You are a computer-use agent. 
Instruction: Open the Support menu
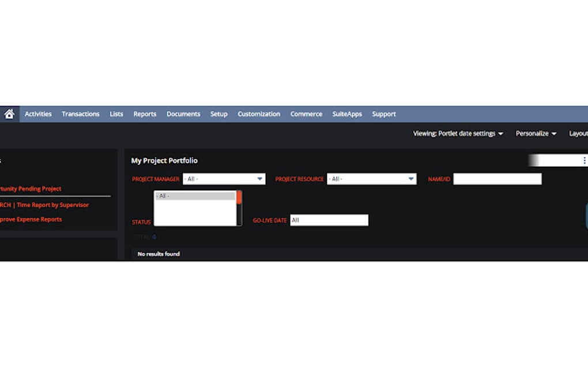click(x=383, y=114)
